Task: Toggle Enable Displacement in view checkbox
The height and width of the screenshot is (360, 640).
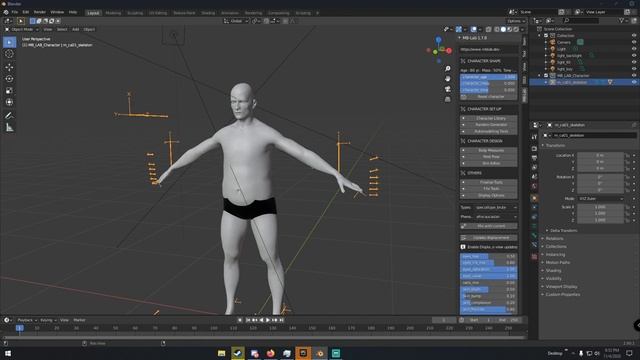Action: pyautogui.click(x=463, y=247)
